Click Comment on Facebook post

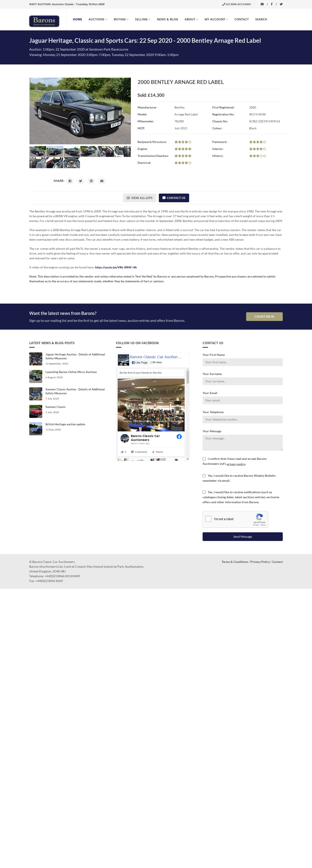point(139,452)
